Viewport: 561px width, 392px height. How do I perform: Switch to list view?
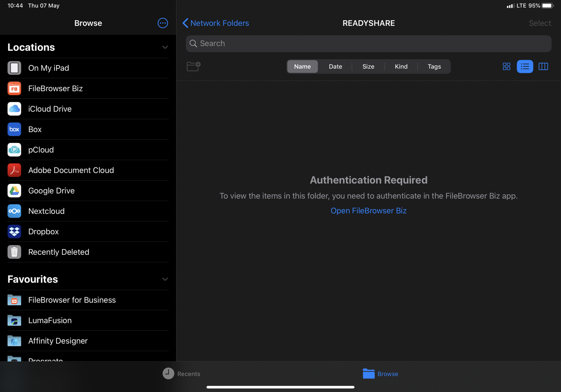pos(525,67)
